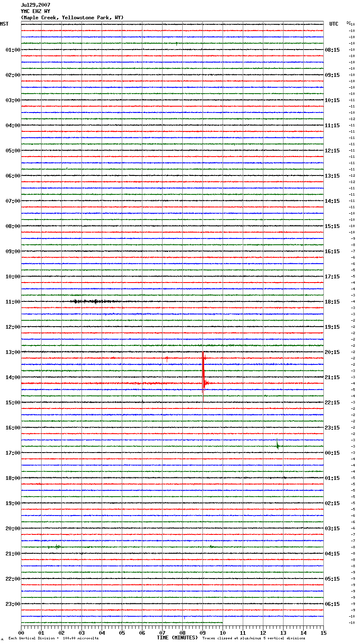The height and width of the screenshot is (644, 357).
Task: Click the 04:15 UTC time label
Action: [x=332, y=554]
